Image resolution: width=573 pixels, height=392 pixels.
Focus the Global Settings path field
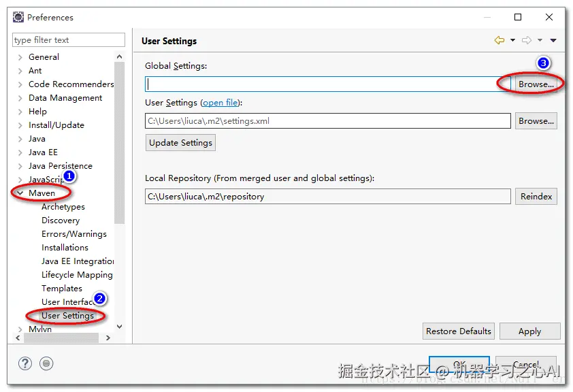(x=328, y=84)
